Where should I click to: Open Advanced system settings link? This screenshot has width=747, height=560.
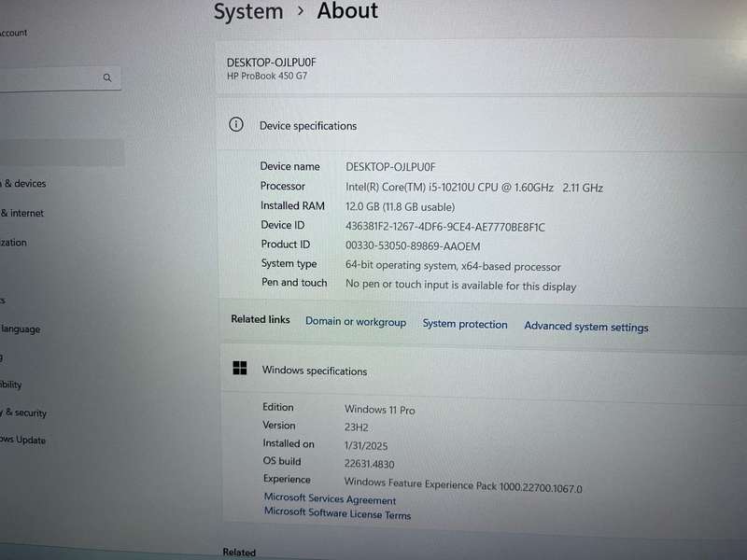coord(586,327)
